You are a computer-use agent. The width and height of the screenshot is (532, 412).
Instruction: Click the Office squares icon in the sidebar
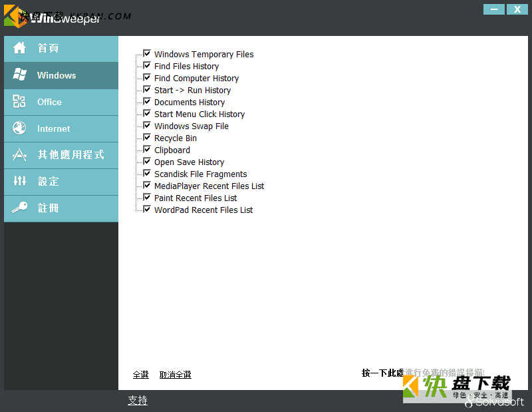[x=19, y=101]
